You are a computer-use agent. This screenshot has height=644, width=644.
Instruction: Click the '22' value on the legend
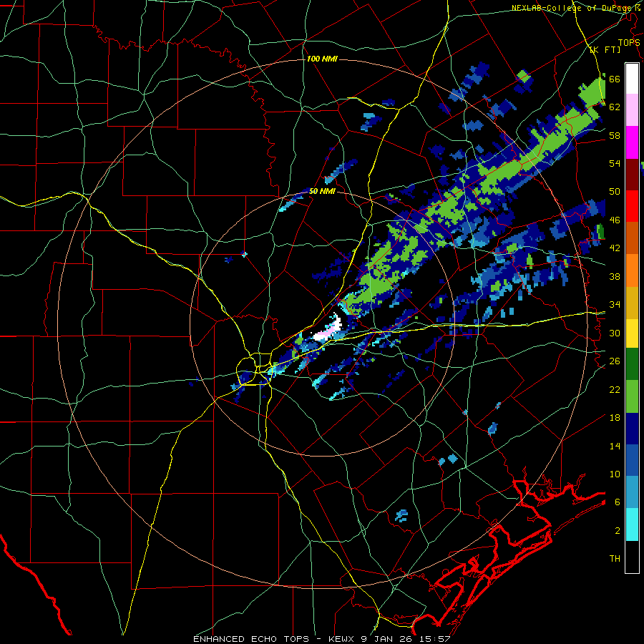coord(615,389)
